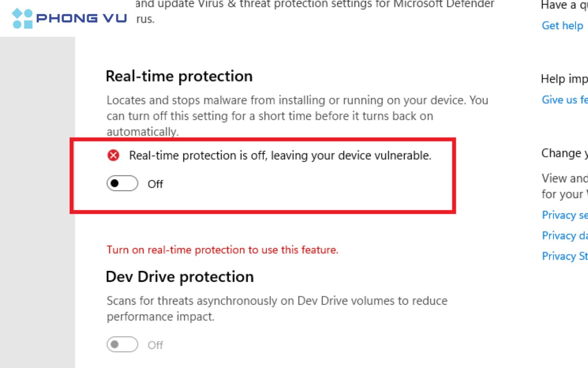Image resolution: width=588 pixels, height=368 pixels.
Task: Click the 'Change your privacy settings' heading on the right
Action: pyautogui.click(x=564, y=153)
